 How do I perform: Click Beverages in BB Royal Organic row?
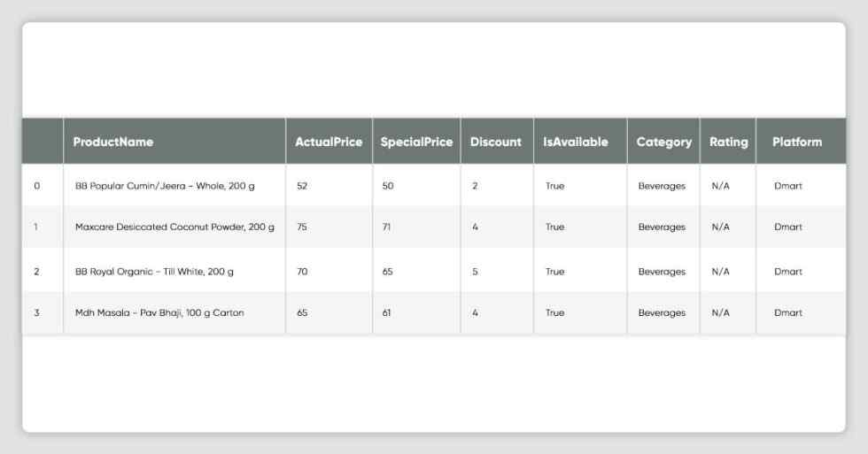pyautogui.click(x=662, y=272)
